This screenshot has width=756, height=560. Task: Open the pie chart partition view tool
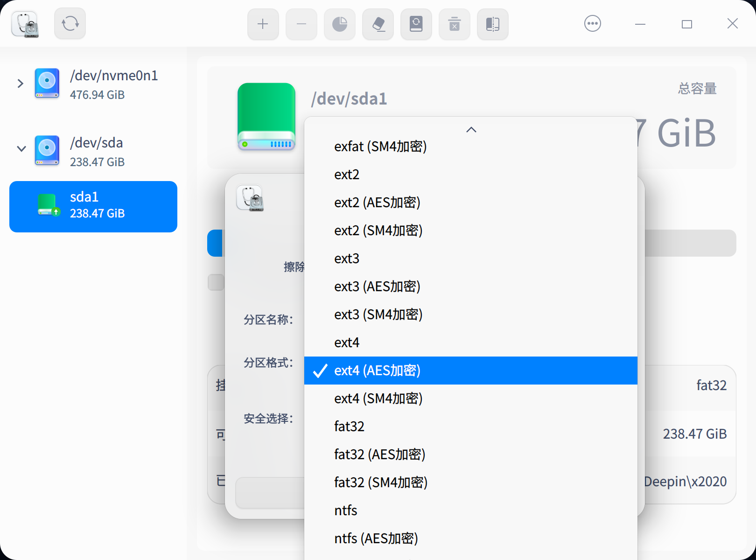(339, 24)
